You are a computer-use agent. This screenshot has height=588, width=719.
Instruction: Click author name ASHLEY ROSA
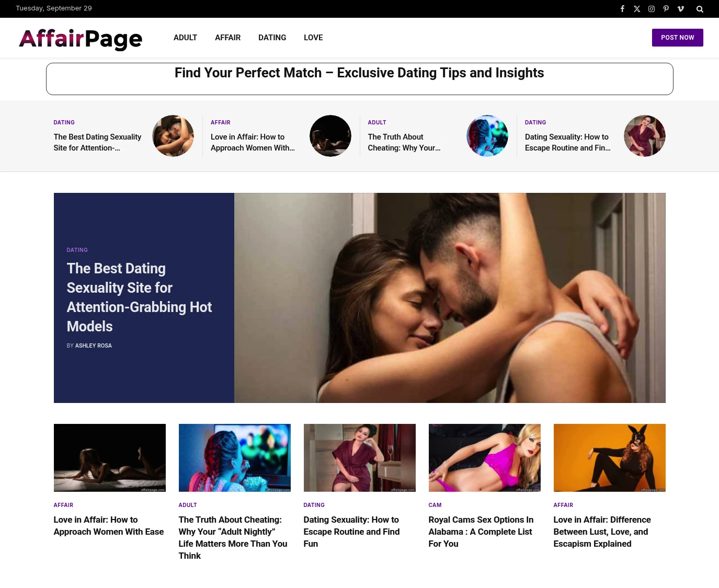[94, 345]
